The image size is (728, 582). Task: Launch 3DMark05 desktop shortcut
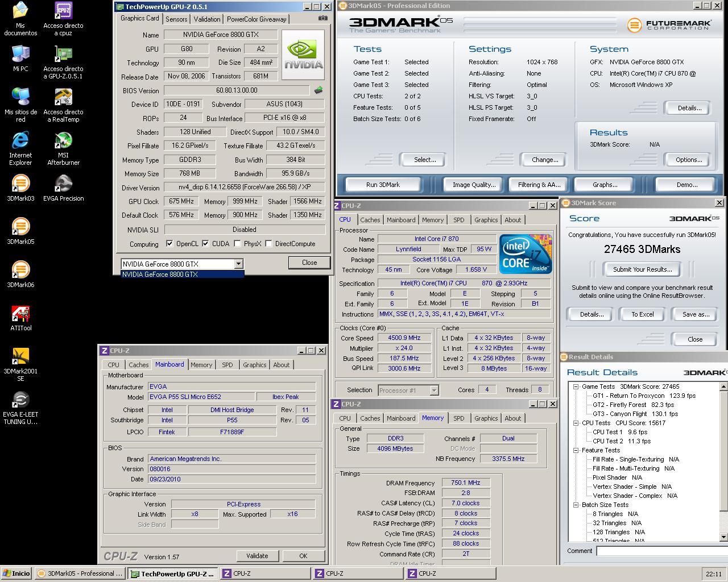pos(20,231)
